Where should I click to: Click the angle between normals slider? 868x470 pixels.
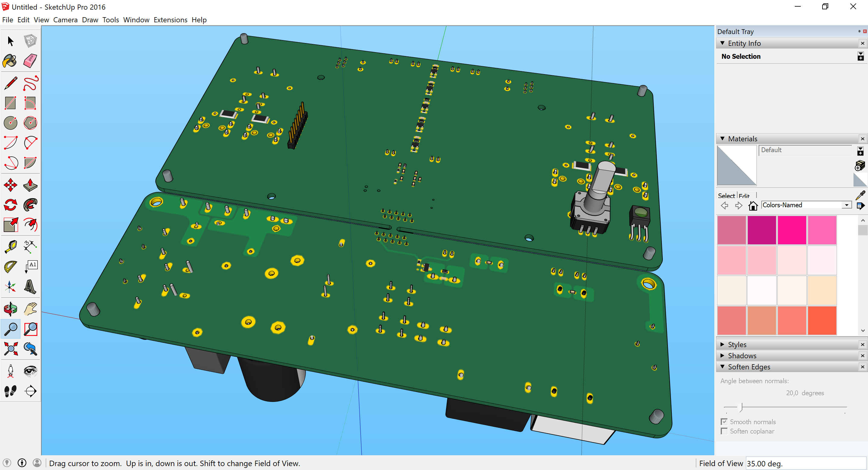point(741,407)
